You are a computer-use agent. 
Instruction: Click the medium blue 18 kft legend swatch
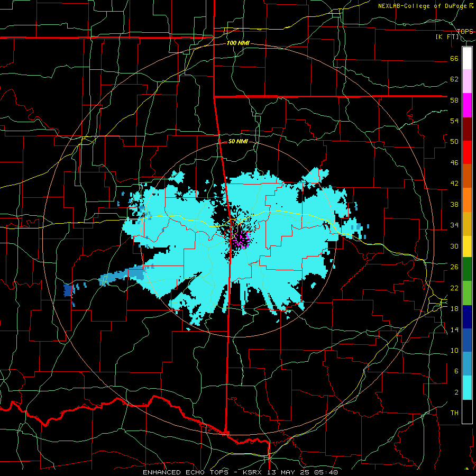click(x=467, y=340)
